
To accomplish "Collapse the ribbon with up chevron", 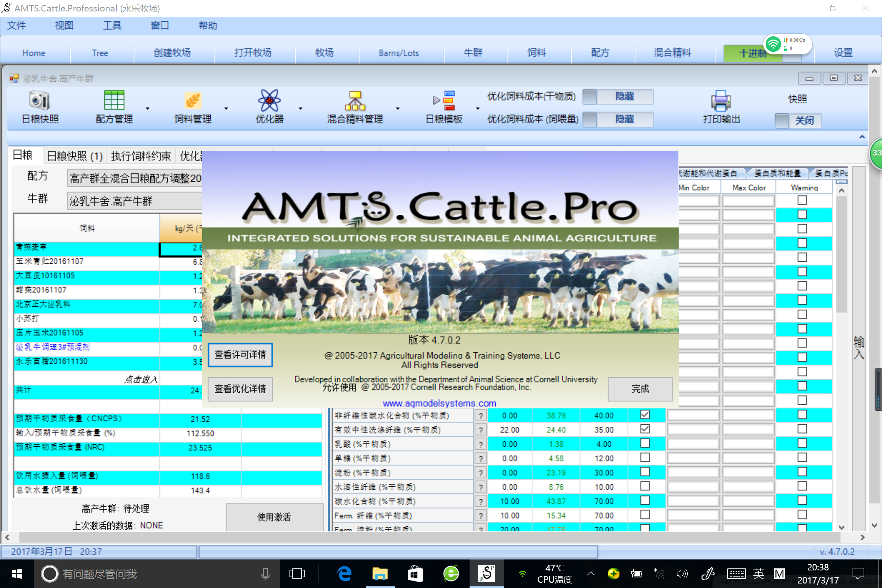I will (x=862, y=137).
